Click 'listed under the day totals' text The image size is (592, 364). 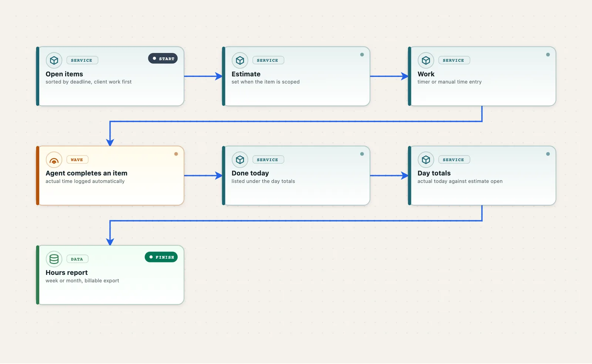click(x=263, y=181)
